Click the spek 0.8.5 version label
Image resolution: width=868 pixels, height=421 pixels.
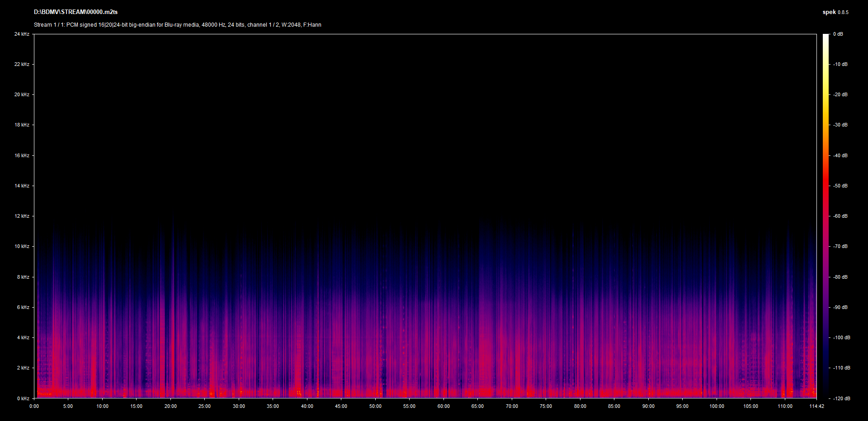(835, 12)
